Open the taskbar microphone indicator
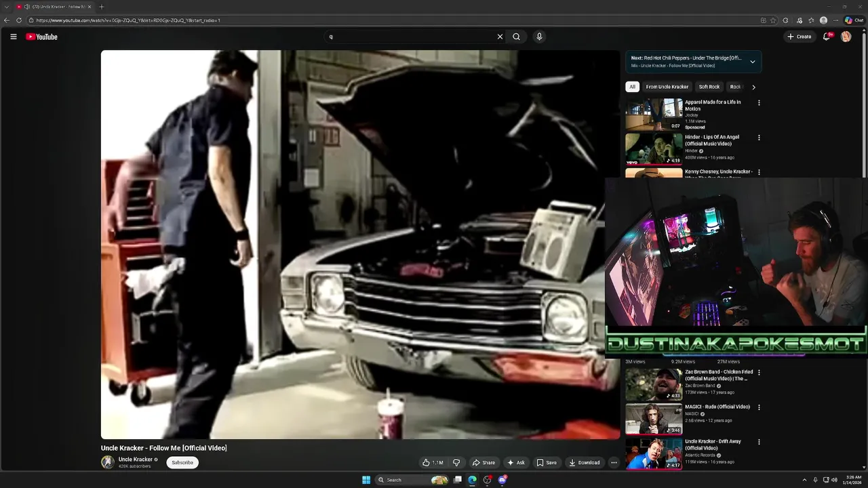Image resolution: width=868 pixels, height=488 pixels. [x=815, y=480]
